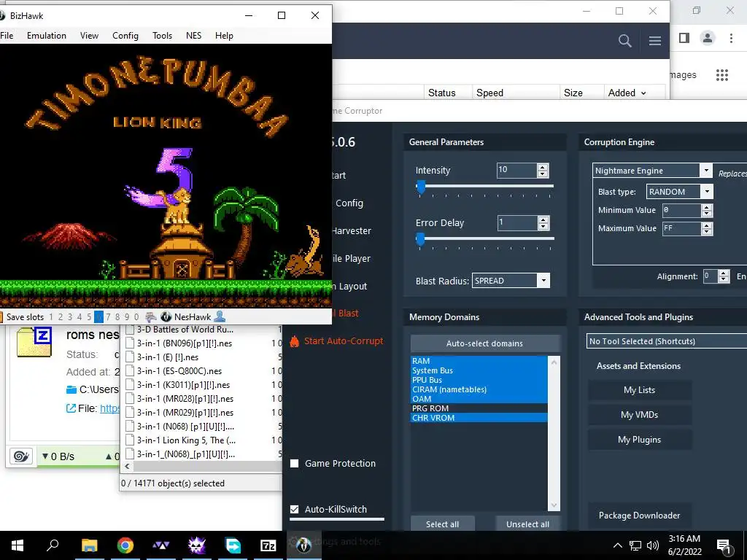This screenshot has height=560, width=747.
Task: Click the Size column header
Action: [x=573, y=93]
